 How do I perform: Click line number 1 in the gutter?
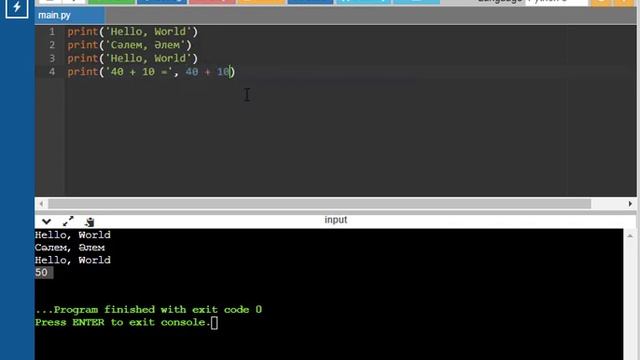click(x=52, y=32)
